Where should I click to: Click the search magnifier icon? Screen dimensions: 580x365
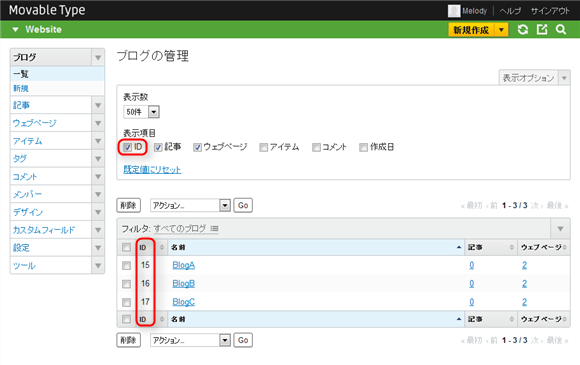(561, 30)
